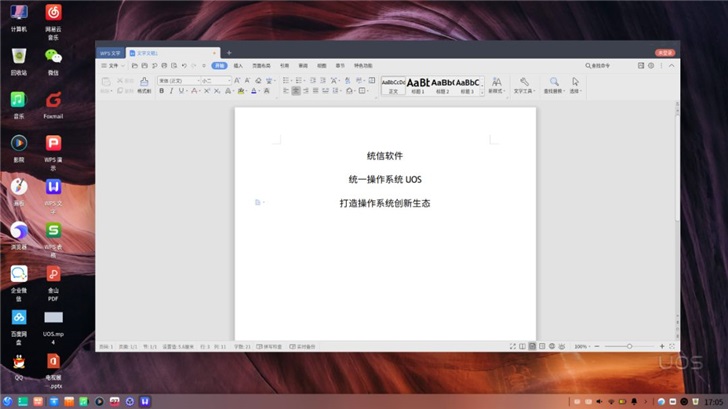Image resolution: width=728 pixels, height=409 pixels.
Task: Toggle italic formatting with the I icon
Action: pyautogui.click(x=171, y=91)
